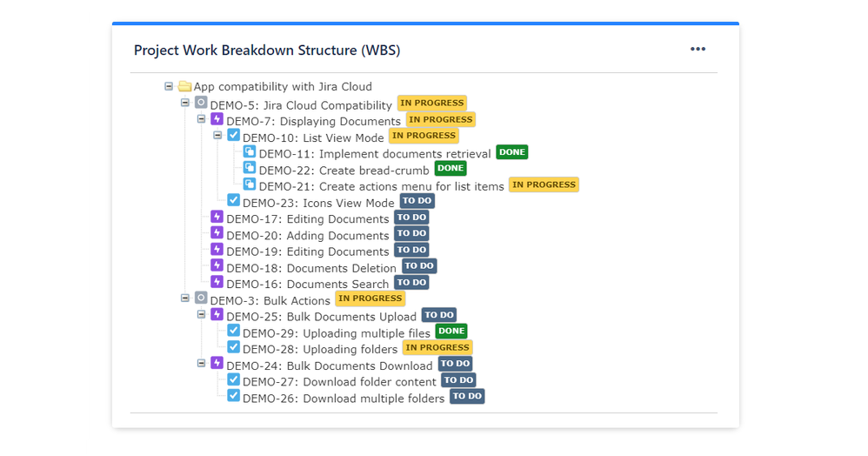The image size is (868, 456).
Task: Open DEMO-5: Jira Cloud Compatibility issue
Action: (301, 105)
